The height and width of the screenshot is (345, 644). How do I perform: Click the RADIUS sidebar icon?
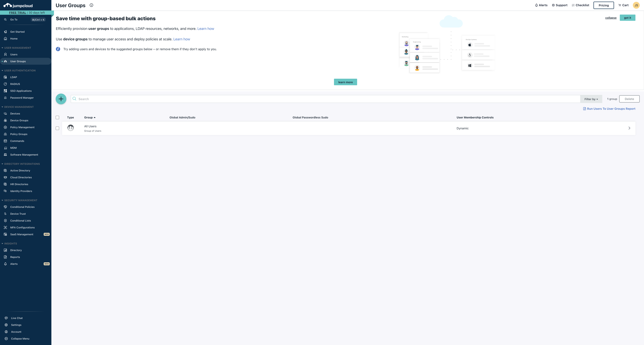point(5,84)
